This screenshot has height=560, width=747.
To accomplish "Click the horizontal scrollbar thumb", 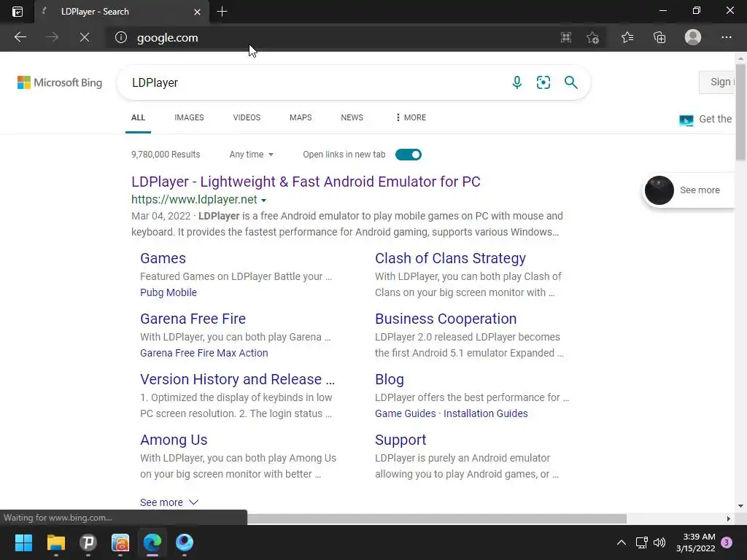I will (436, 518).
